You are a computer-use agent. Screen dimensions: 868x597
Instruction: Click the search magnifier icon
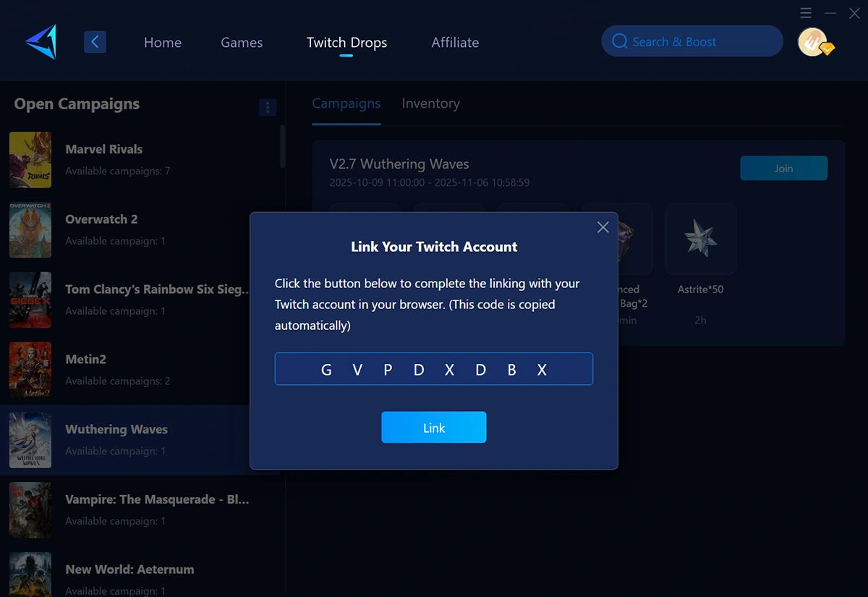pyautogui.click(x=619, y=41)
